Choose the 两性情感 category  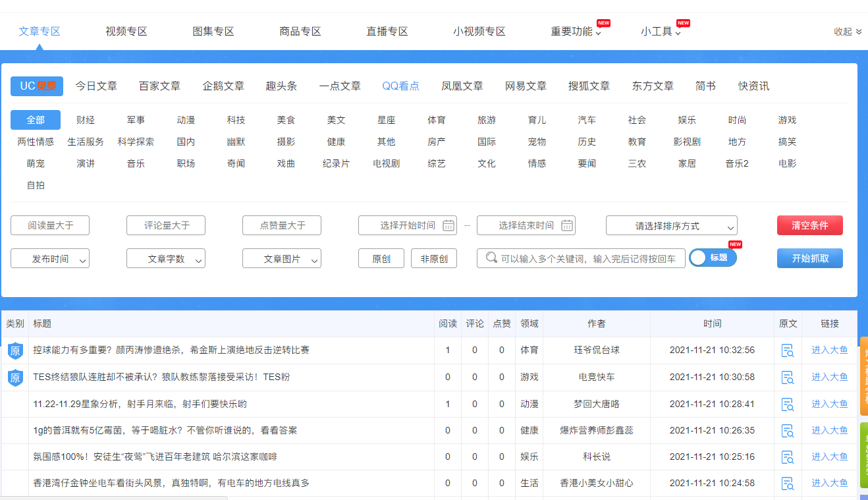click(36, 142)
